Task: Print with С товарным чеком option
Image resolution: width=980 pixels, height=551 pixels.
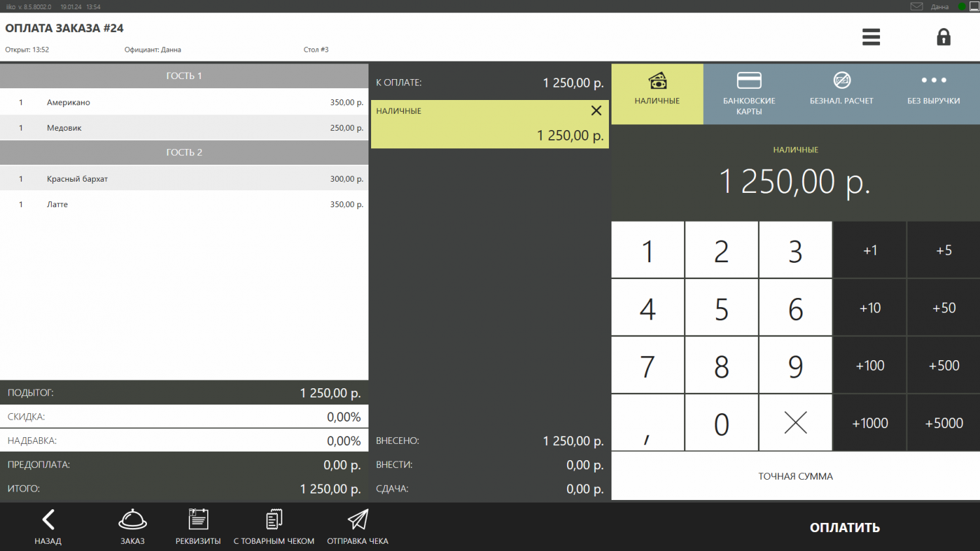Action: [x=274, y=527]
